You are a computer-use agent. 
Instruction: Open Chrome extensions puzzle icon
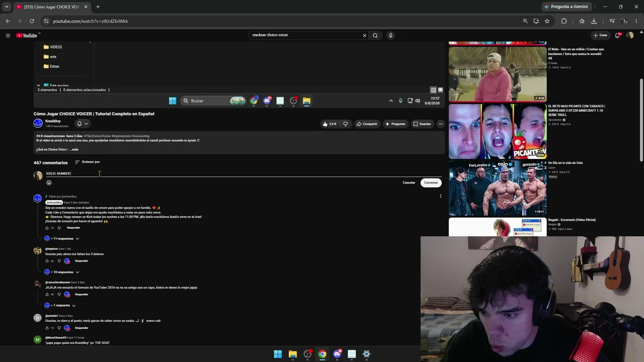[x=564, y=21]
